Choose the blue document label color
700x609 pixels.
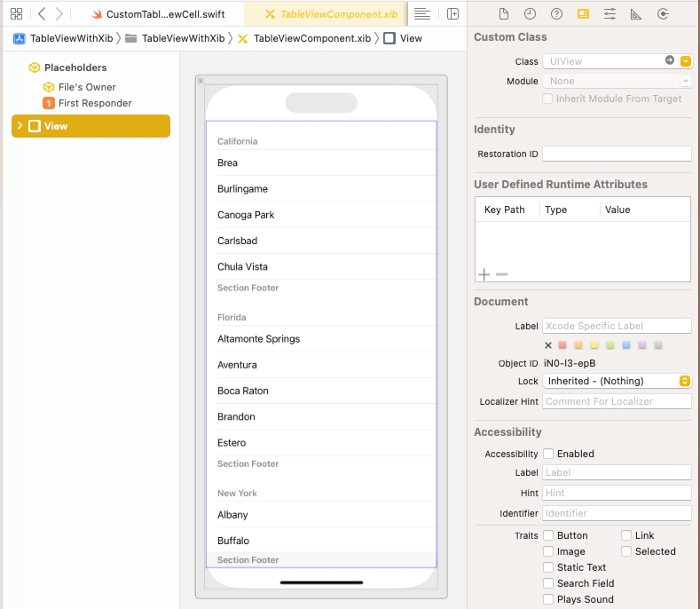point(626,345)
